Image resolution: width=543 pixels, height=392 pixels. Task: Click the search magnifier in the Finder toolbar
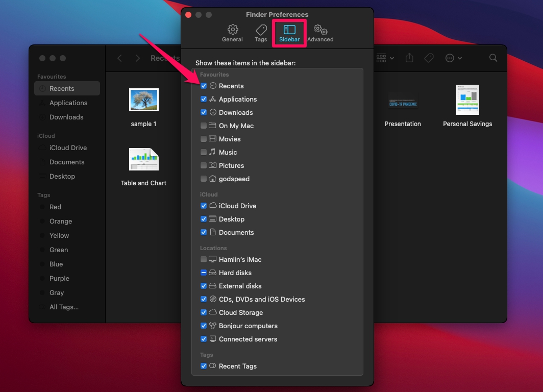pyautogui.click(x=493, y=58)
